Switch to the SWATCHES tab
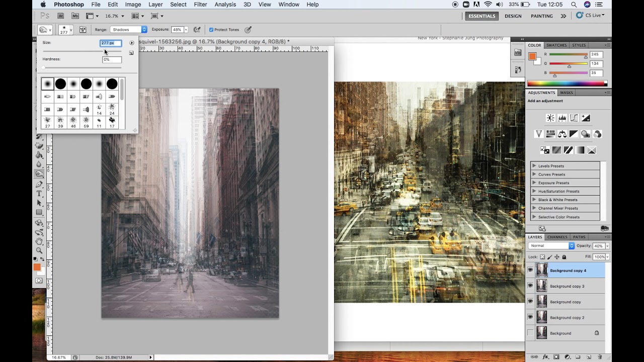 556,45
